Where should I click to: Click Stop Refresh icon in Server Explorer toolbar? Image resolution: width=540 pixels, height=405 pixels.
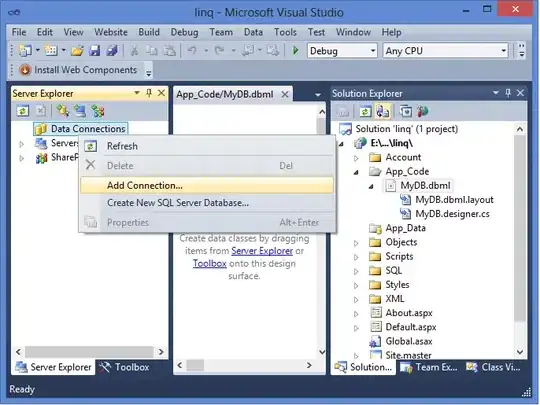coord(41,111)
